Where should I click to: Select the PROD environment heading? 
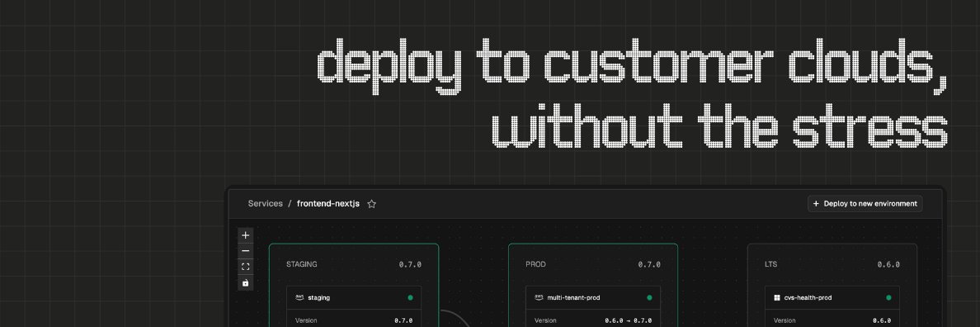535,264
